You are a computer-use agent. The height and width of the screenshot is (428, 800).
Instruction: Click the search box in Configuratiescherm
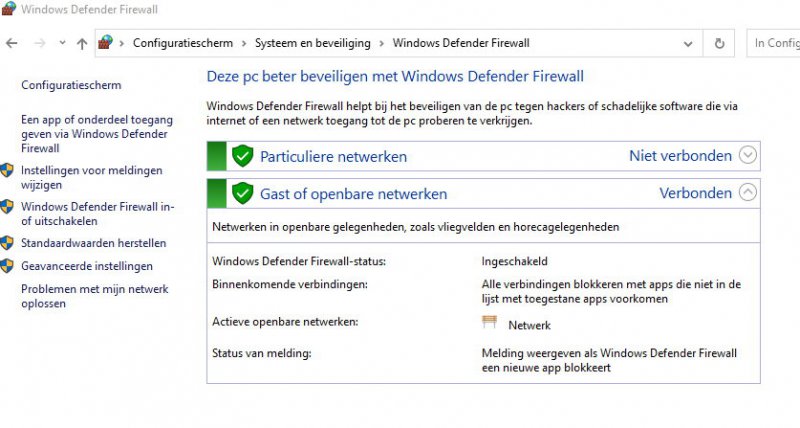click(774, 43)
